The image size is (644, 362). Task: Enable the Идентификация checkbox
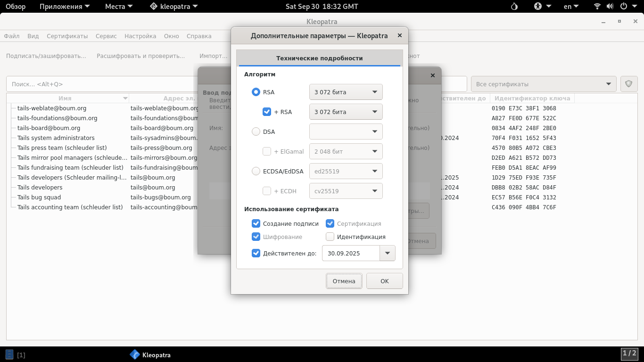click(x=330, y=237)
